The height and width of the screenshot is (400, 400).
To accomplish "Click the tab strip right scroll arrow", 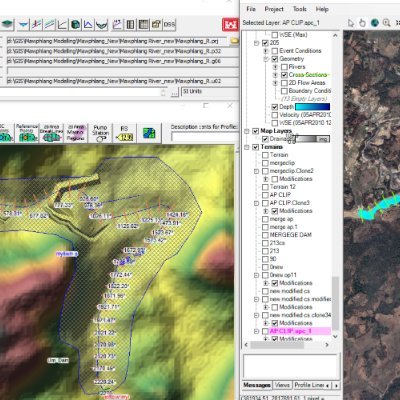I will tap(336, 385).
